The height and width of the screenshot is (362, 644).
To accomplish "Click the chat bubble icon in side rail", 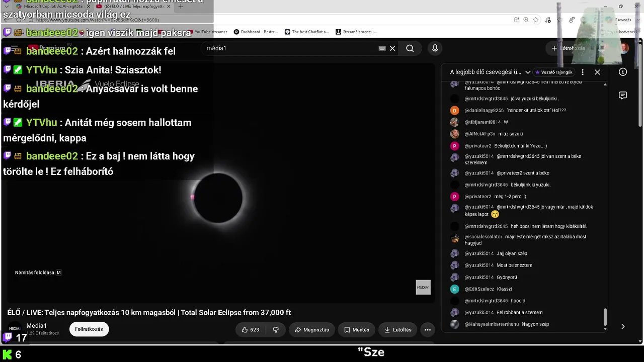I will [623, 96].
